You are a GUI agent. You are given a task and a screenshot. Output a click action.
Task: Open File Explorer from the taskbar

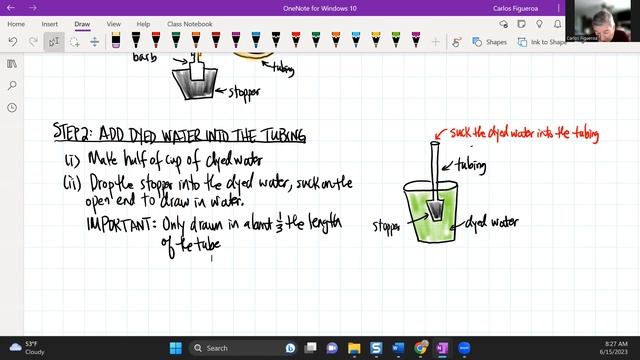click(354, 348)
